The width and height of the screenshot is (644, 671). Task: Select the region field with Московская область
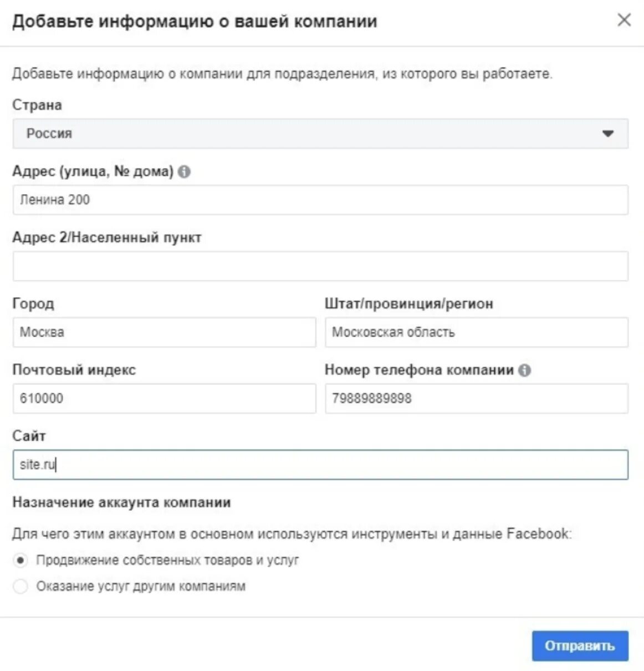476,332
